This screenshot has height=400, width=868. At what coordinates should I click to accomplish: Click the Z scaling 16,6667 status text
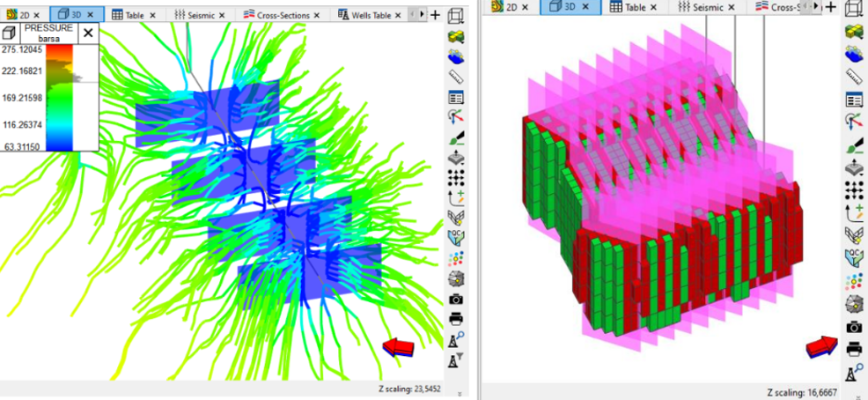802,392
